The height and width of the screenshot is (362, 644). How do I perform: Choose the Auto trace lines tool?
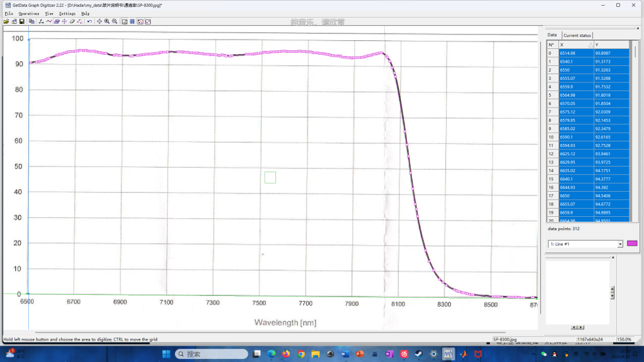pos(49,21)
